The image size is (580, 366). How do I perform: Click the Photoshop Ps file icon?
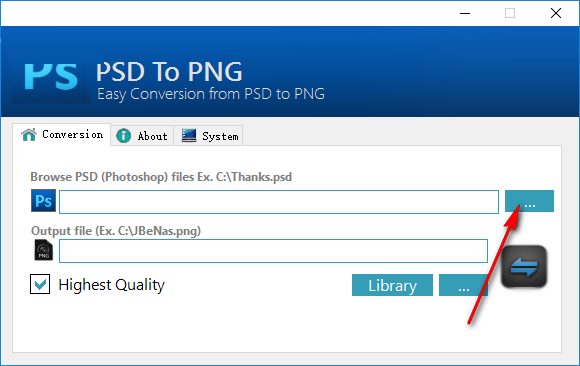click(43, 201)
